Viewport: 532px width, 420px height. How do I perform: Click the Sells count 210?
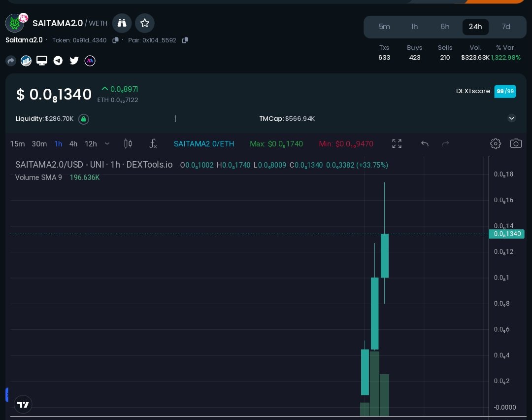point(445,57)
